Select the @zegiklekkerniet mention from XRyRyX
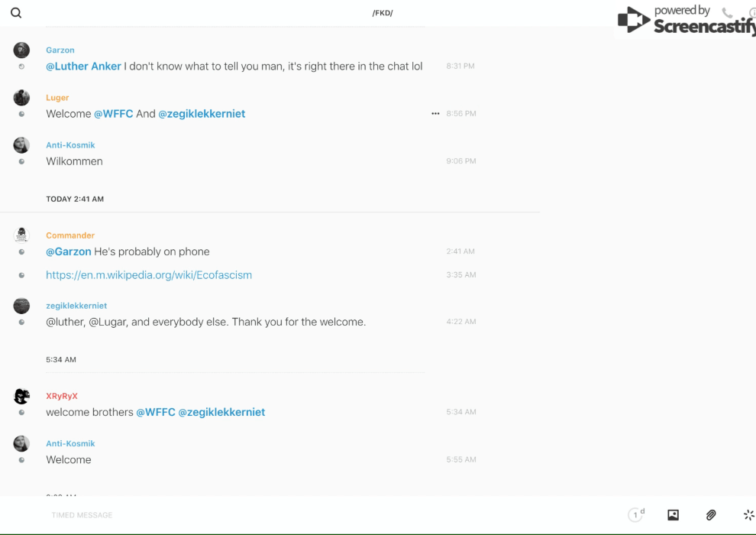 [221, 412]
